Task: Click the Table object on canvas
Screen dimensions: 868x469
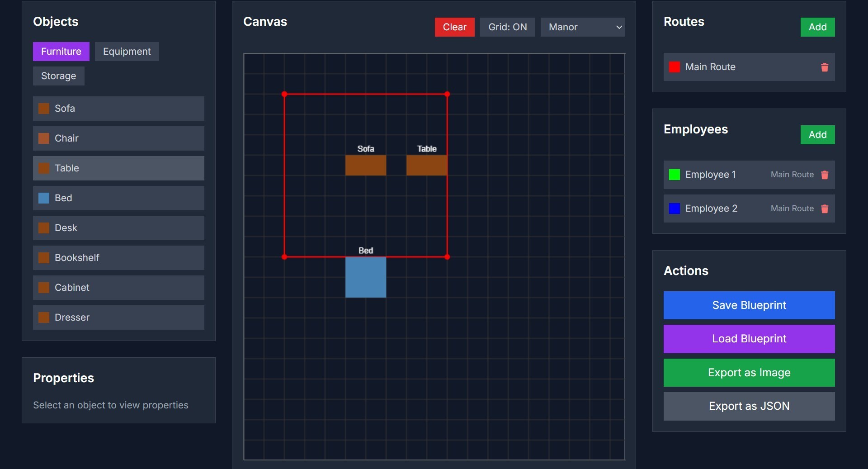Action: coord(426,166)
